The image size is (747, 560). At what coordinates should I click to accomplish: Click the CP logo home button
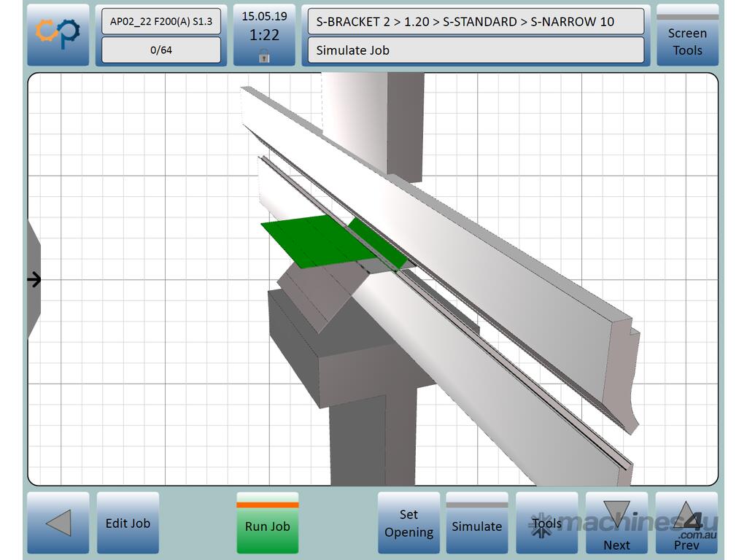coord(58,35)
